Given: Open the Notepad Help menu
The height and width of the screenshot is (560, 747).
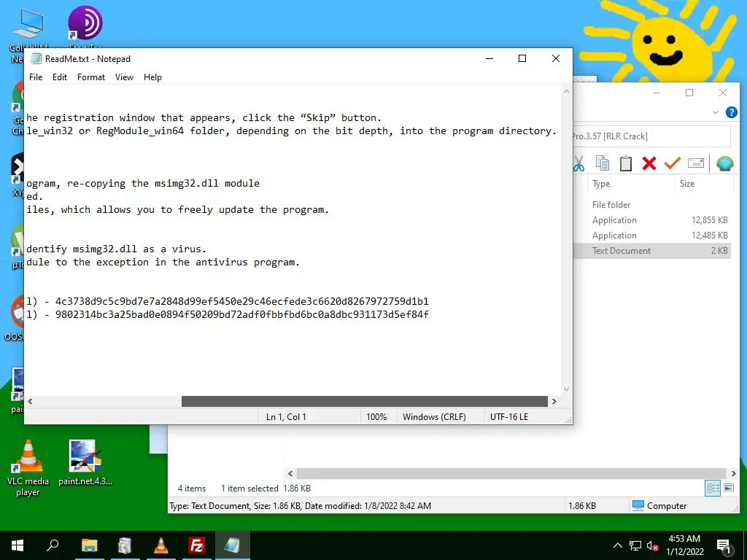Looking at the screenshot, I should (152, 77).
